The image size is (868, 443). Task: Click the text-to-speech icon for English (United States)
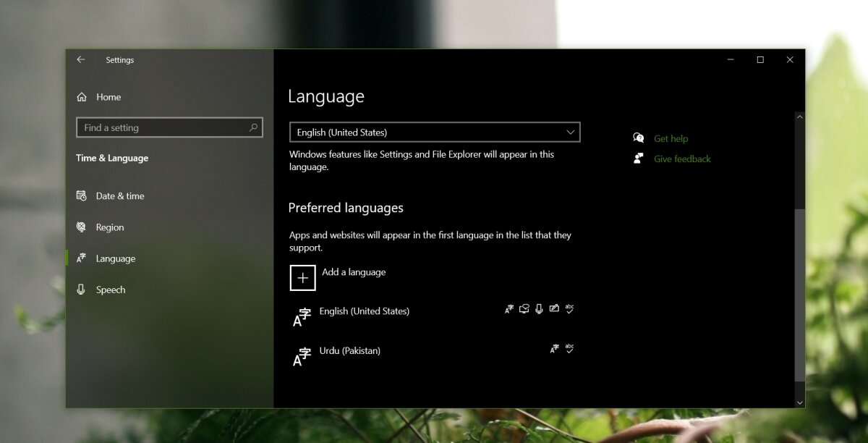(524, 308)
